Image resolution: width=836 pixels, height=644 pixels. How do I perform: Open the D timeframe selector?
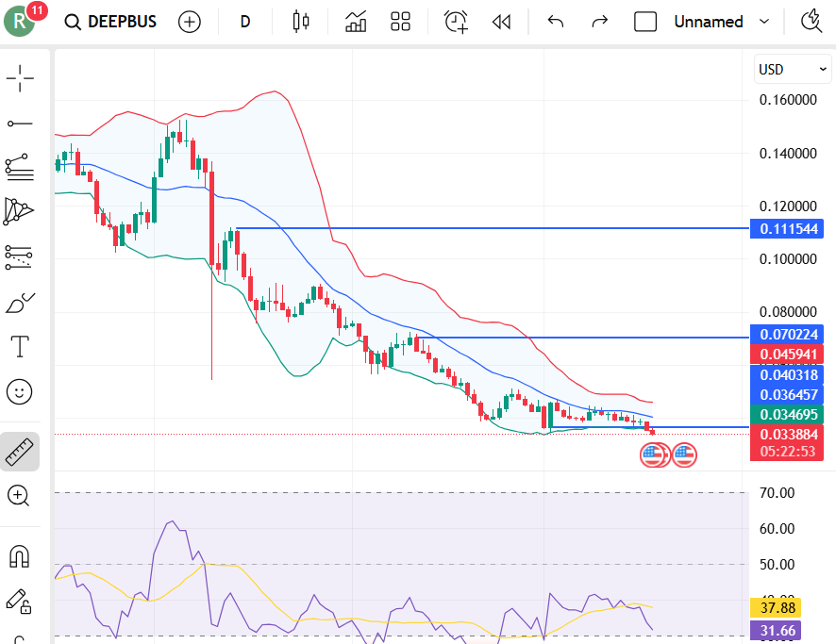244,21
